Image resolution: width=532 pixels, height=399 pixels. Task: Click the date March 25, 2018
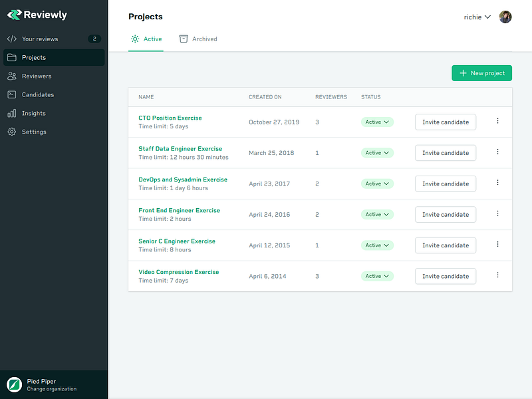271,153
